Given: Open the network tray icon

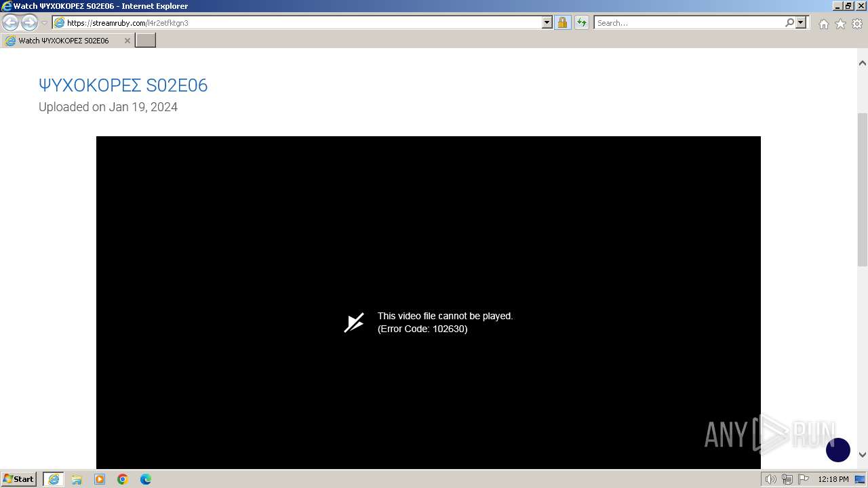Looking at the screenshot, I should (x=787, y=479).
